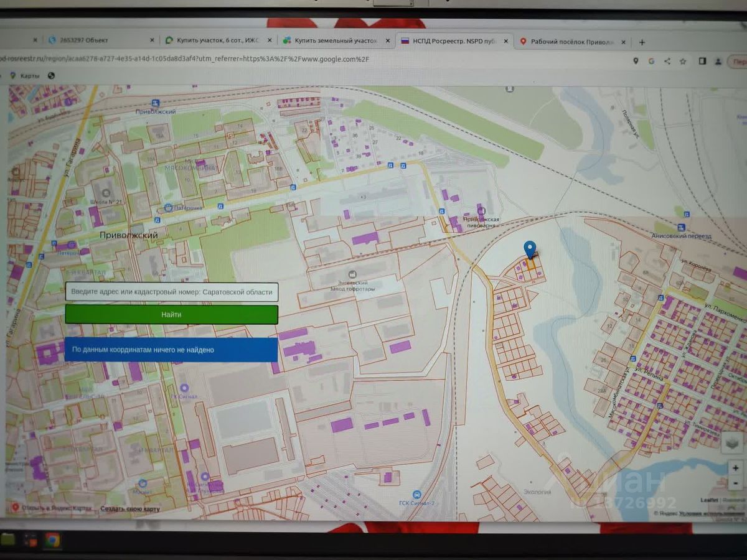
Task: Open a new browser tab
Action: tap(642, 42)
